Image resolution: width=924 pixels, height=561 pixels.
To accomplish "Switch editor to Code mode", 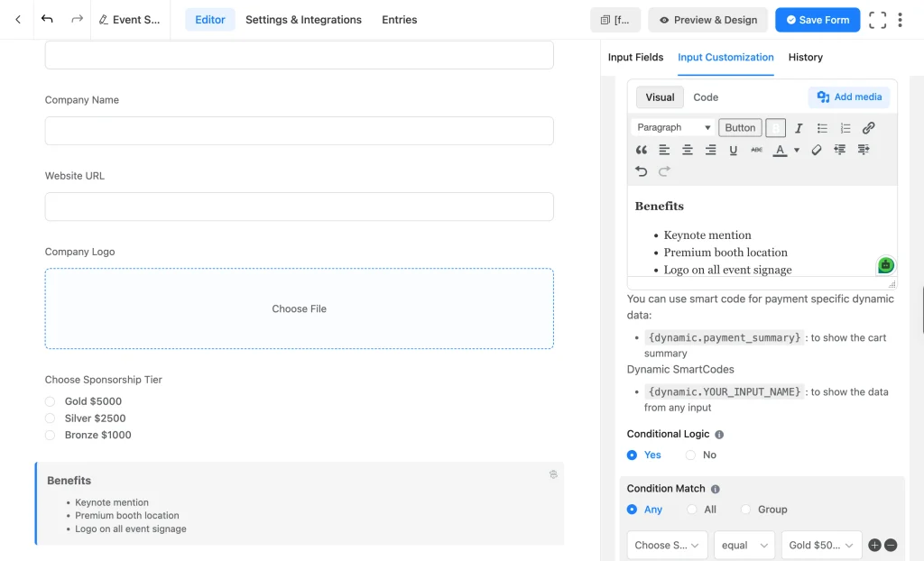I will click(x=706, y=97).
